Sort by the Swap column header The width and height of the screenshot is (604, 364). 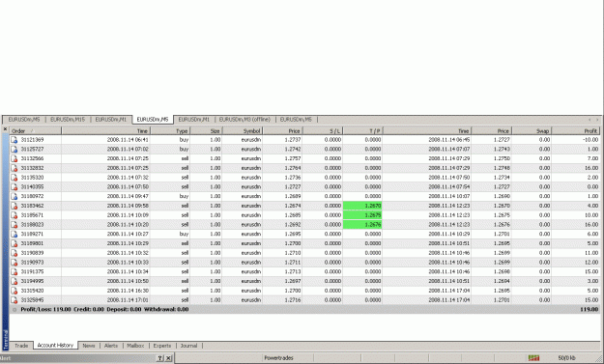click(x=532, y=130)
